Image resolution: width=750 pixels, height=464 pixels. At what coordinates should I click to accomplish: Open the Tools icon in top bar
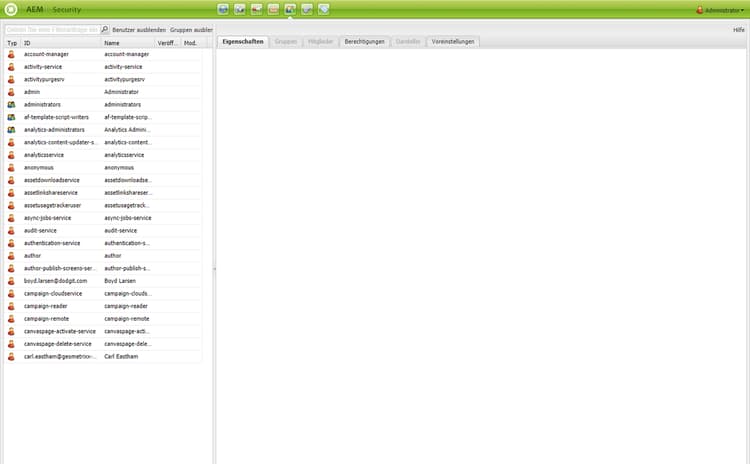307,9
